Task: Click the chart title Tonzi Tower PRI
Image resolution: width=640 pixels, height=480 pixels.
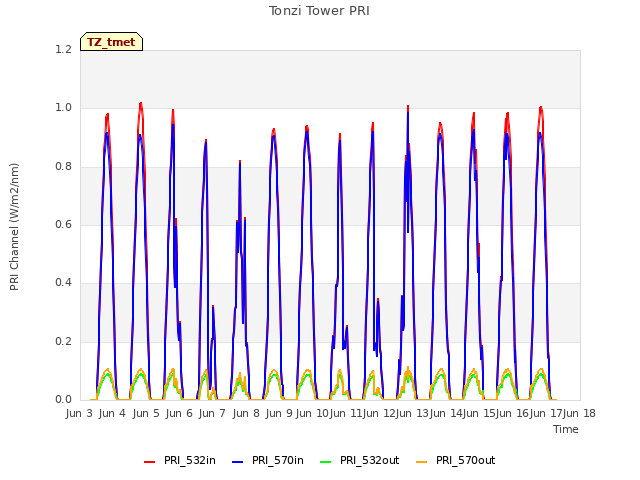Action: pos(319,11)
